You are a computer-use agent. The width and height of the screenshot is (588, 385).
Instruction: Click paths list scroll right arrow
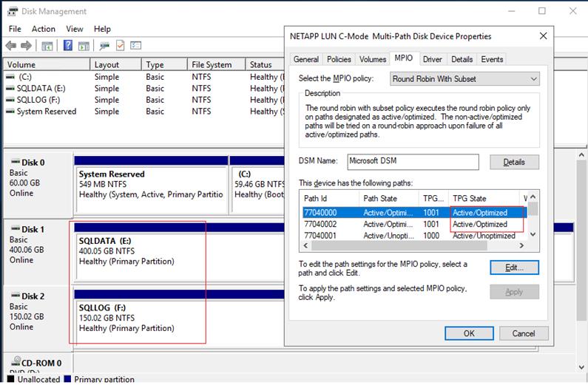pyautogui.click(x=521, y=245)
